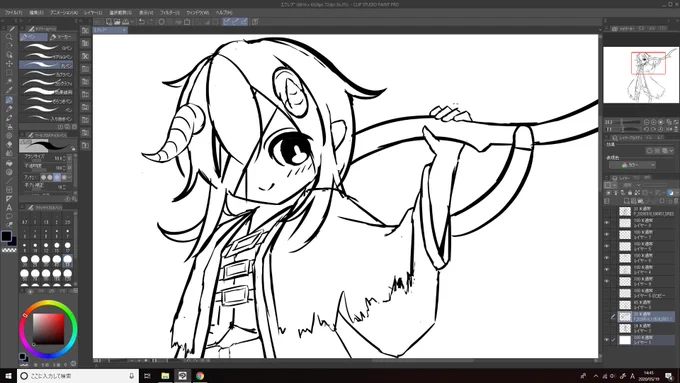The width and height of the screenshot is (680, 383).
Task: Select the rectangle Selection area tool
Action: (9, 72)
